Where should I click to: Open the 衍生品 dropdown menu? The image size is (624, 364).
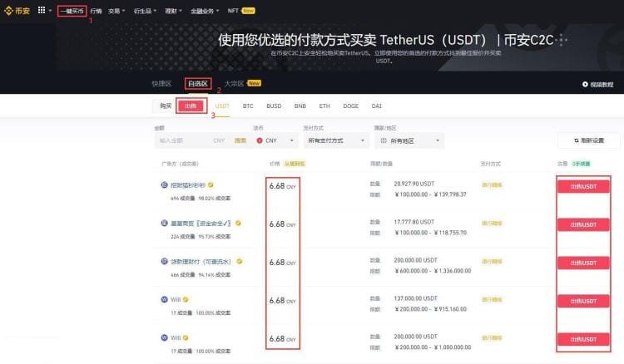[145, 11]
